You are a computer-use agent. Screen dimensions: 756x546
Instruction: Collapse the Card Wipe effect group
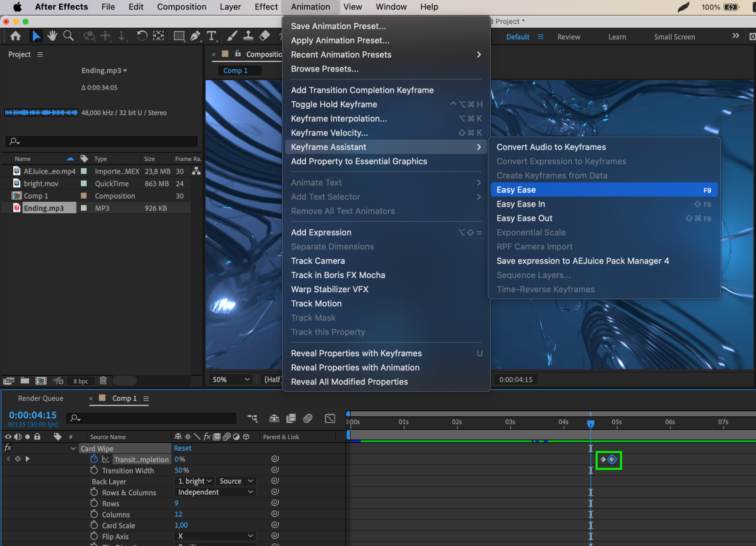tap(73, 448)
